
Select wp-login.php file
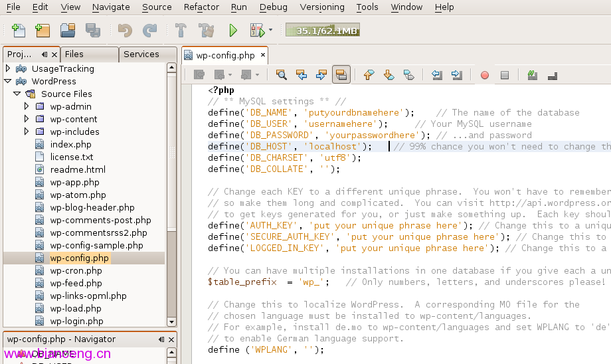coord(77,321)
